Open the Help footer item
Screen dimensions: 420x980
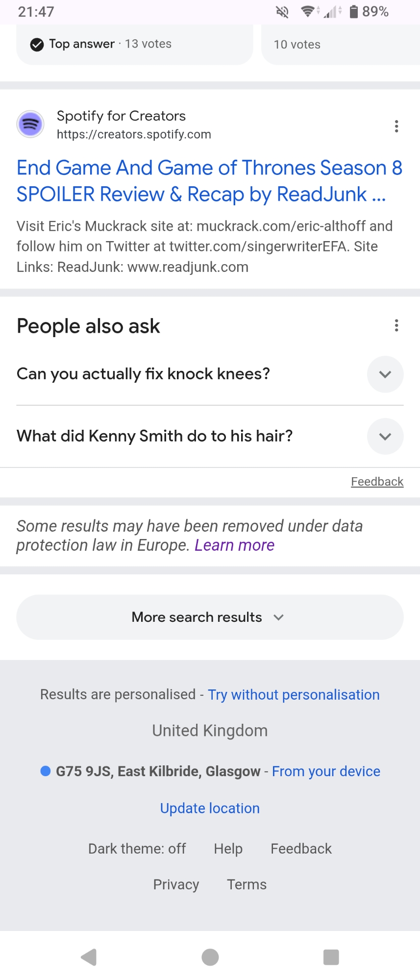point(228,849)
